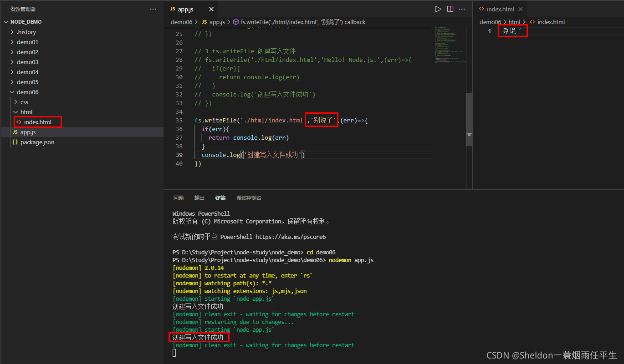Click 'if(err){' on line 36
624x364 pixels.
pos(216,129)
